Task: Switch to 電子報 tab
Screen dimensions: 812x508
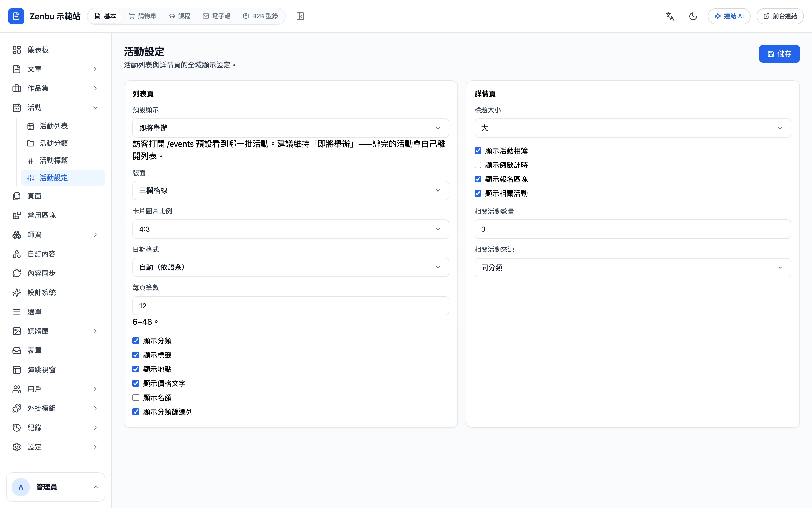Action: (x=216, y=16)
